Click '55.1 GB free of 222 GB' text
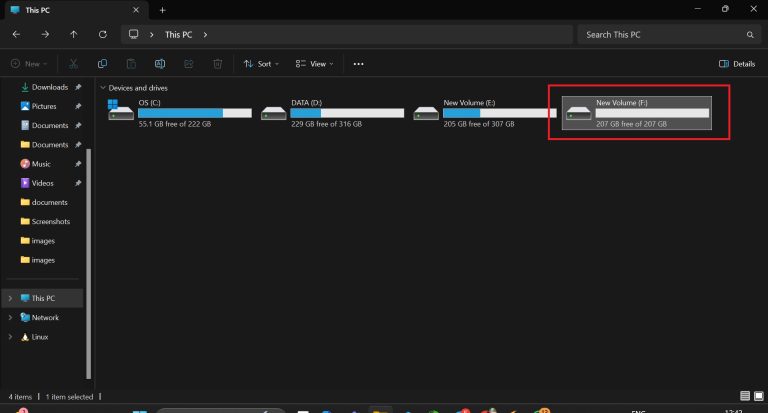 tap(175, 124)
